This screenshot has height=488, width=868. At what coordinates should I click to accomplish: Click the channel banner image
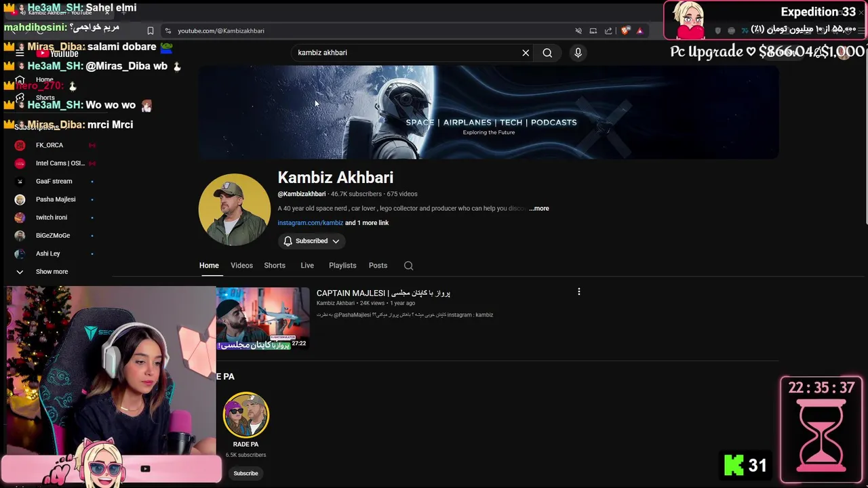click(488, 113)
